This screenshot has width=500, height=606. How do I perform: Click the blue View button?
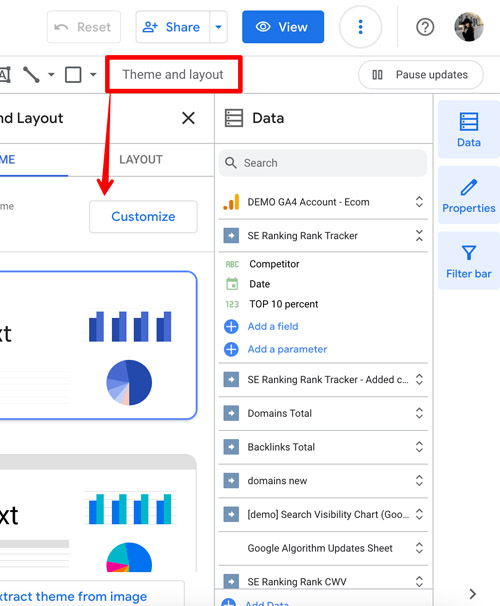[x=283, y=27]
